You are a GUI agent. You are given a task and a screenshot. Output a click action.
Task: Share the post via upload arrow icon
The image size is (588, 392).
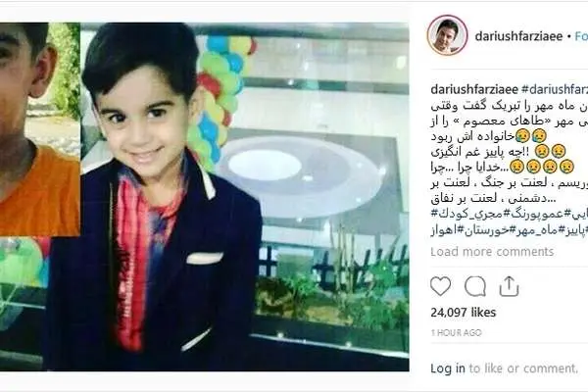click(x=509, y=286)
